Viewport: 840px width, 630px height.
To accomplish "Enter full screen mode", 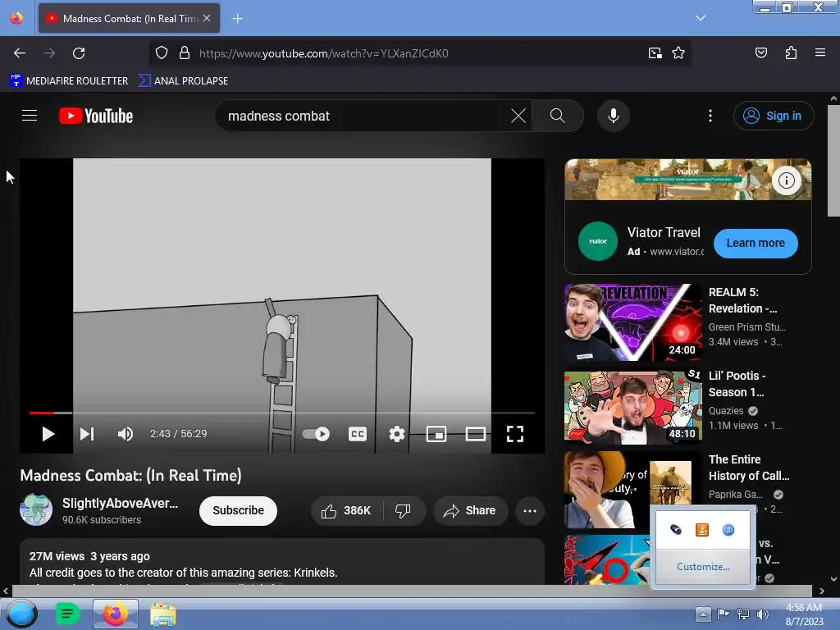I will (515, 434).
